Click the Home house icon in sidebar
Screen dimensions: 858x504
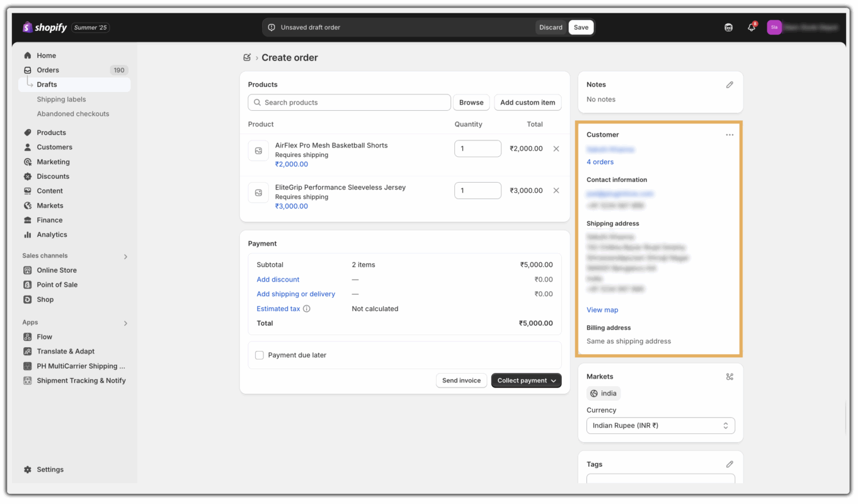pyautogui.click(x=27, y=55)
